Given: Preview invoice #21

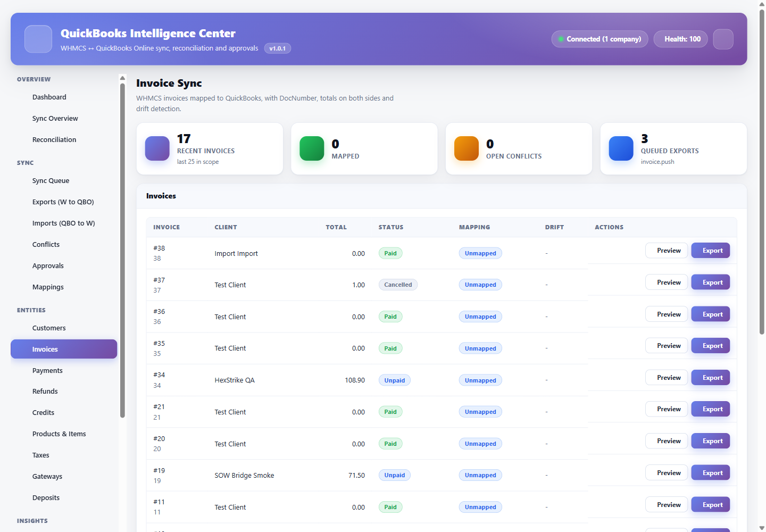Looking at the screenshot, I should coord(667,409).
